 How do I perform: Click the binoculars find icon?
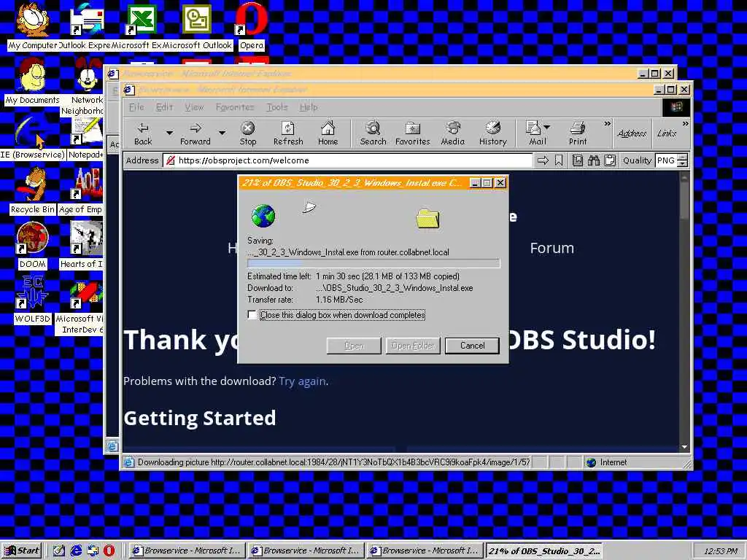click(x=594, y=160)
